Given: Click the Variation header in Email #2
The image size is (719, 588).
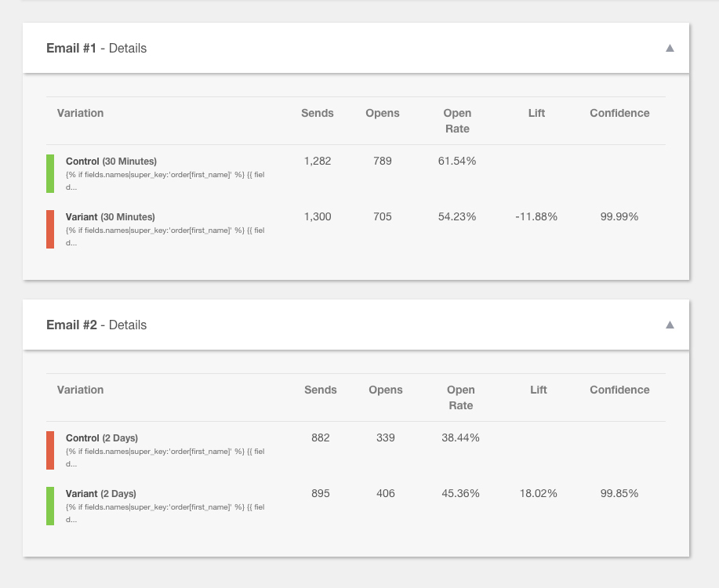Looking at the screenshot, I should (80, 390).
